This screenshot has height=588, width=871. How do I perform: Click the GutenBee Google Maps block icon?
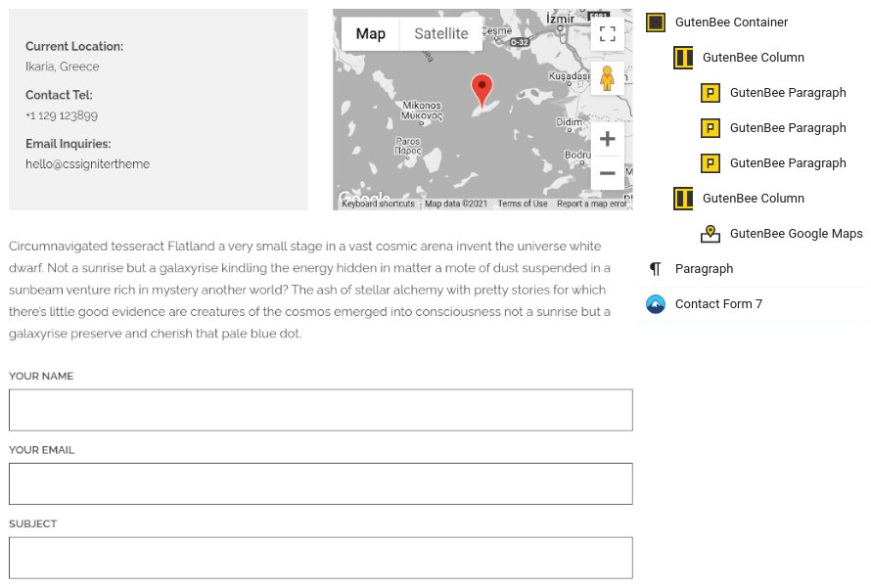tap(710, 234)
